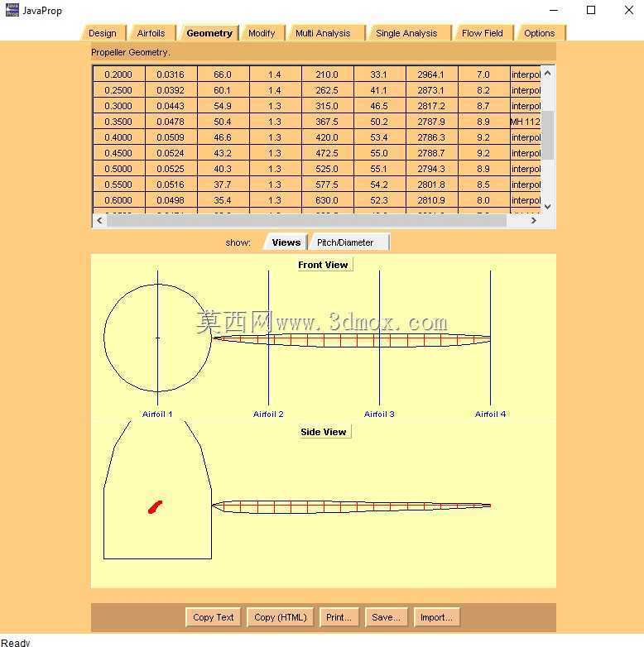
Task: Select the cell with value 66.0
Action: [x=223, y=74]
